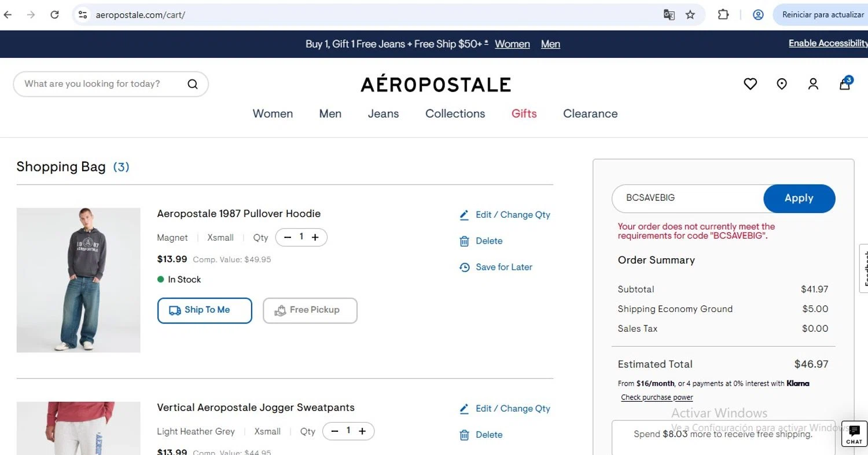Image resolution: width=868 pixels, height=455 pixels.
Task: Select Ship To Me delivery option
Action: 205,310
